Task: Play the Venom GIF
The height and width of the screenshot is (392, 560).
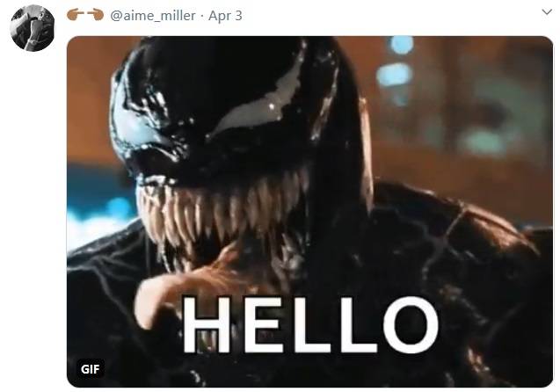Action: (309, 211)
